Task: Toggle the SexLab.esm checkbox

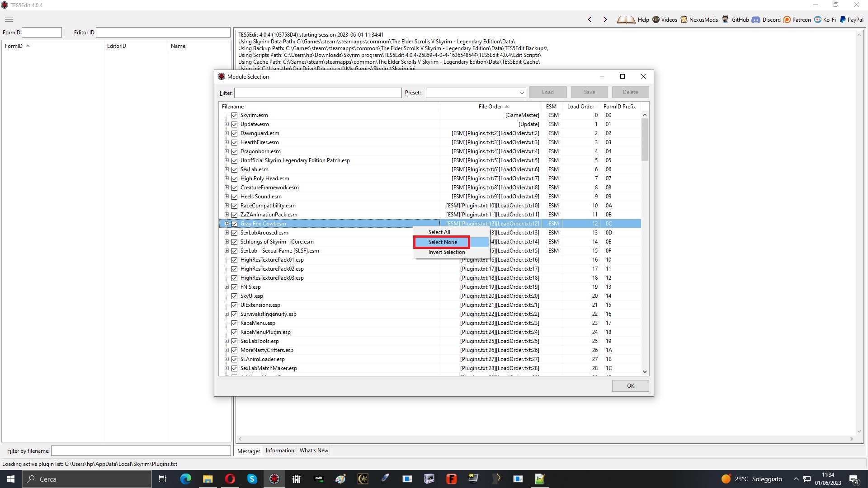Action: click(x=234, y=169)
